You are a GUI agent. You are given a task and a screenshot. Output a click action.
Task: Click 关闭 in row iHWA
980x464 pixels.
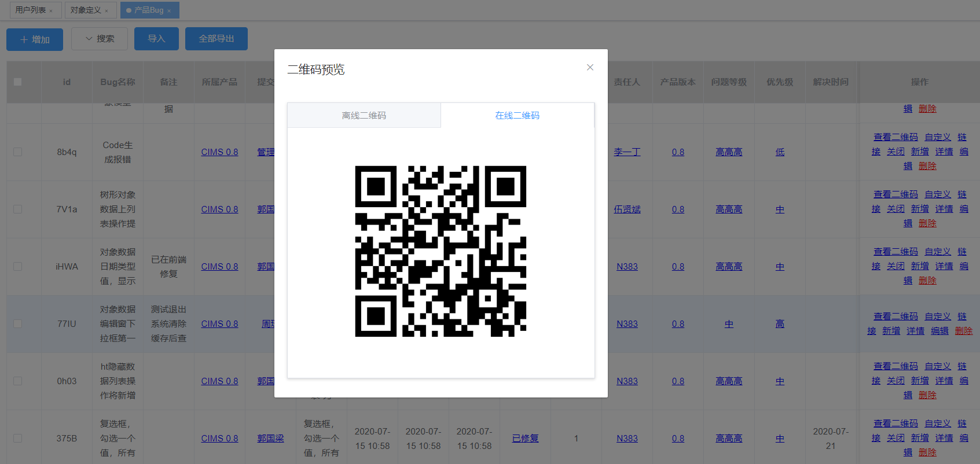[895, 266]
